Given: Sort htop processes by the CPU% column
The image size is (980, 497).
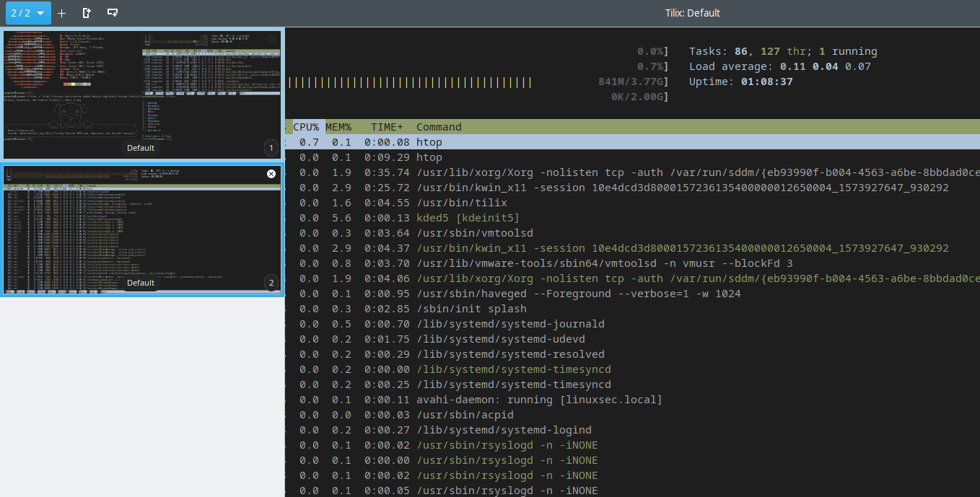Looking at the screenshot, I should [307, 126].
